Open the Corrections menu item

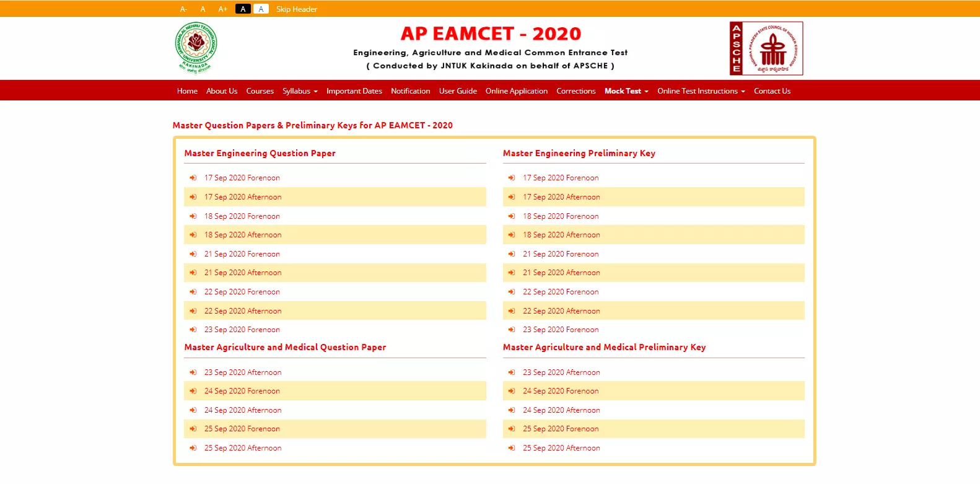coord(576,91)
